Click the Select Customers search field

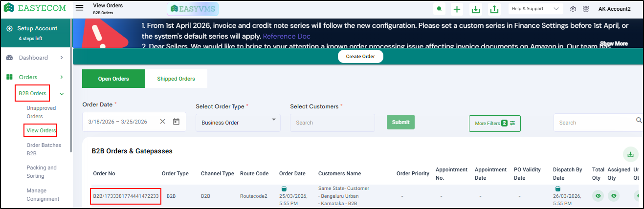[x=332, y=123]
